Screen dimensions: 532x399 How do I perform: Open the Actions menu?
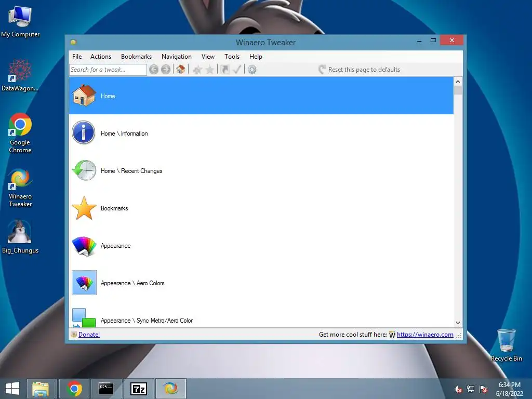point(101,57)
